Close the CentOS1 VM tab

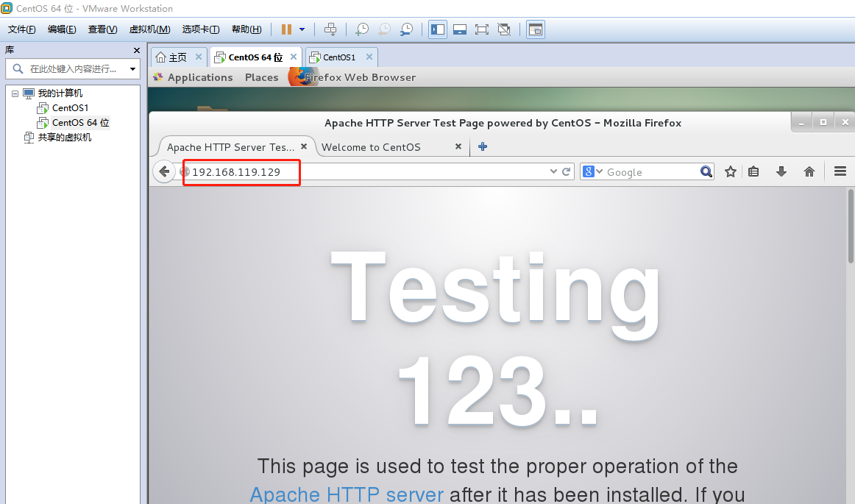pos(369,57)
